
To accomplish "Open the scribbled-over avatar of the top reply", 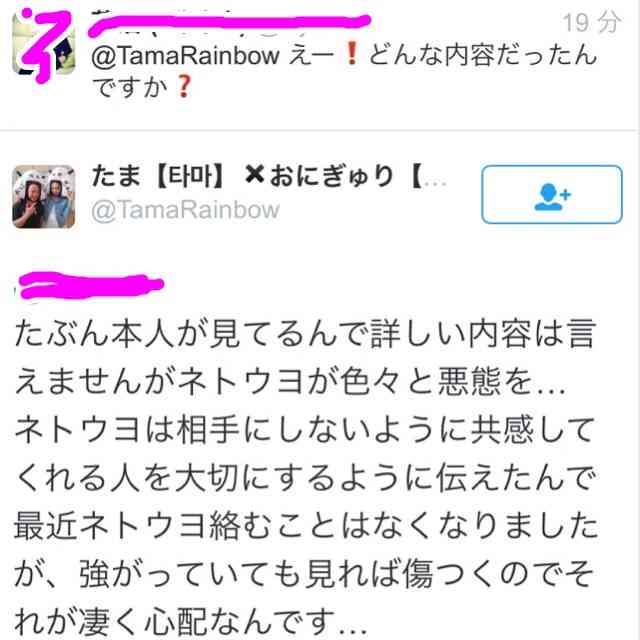I will pos(44,44).
